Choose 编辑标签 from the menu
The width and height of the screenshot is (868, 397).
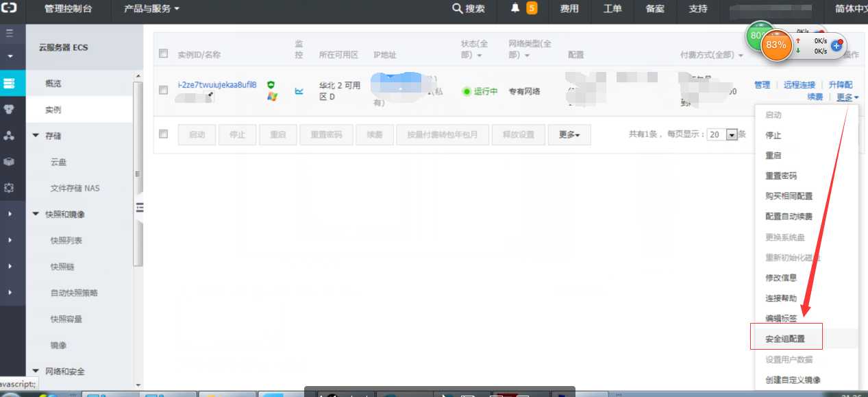781,318
